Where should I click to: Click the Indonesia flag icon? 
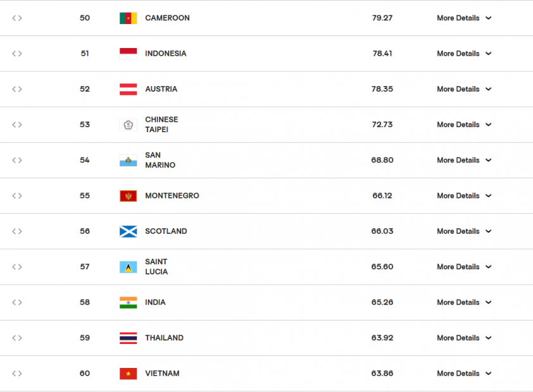click(x=128, y=54)
